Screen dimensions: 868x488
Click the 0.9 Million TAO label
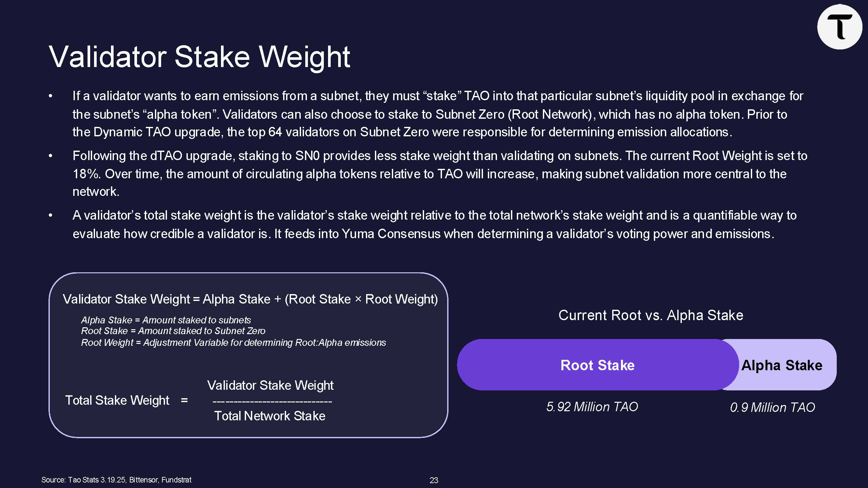tap(772, 407)
